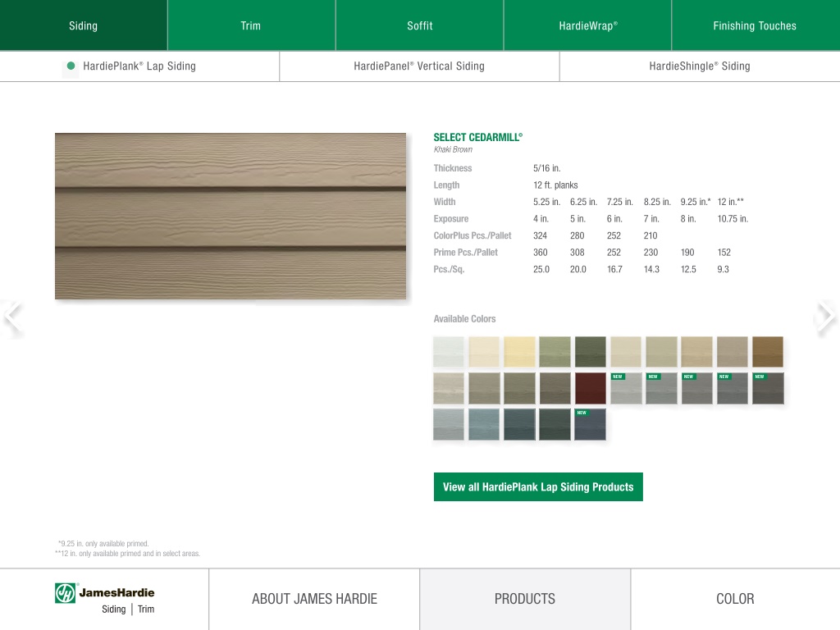Click the 8.25 in. width value
Image resolution: width=840 pixels, height=630 pixels.
[657, 202]
